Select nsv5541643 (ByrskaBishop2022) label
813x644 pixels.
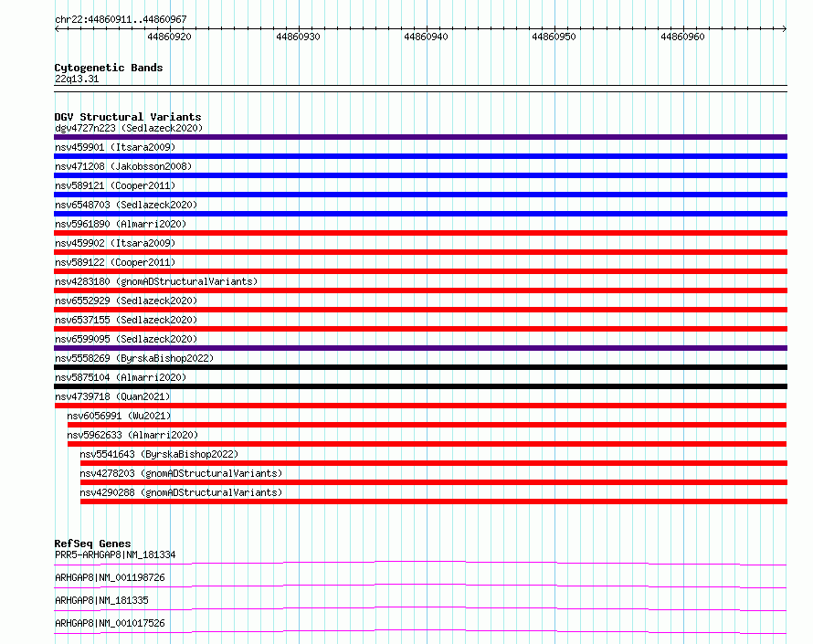[159, 454]
